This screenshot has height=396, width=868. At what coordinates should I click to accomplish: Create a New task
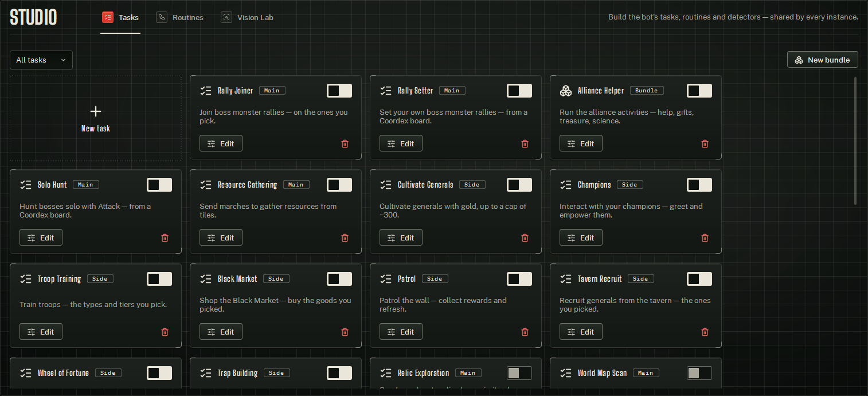(x=96, y=118)
